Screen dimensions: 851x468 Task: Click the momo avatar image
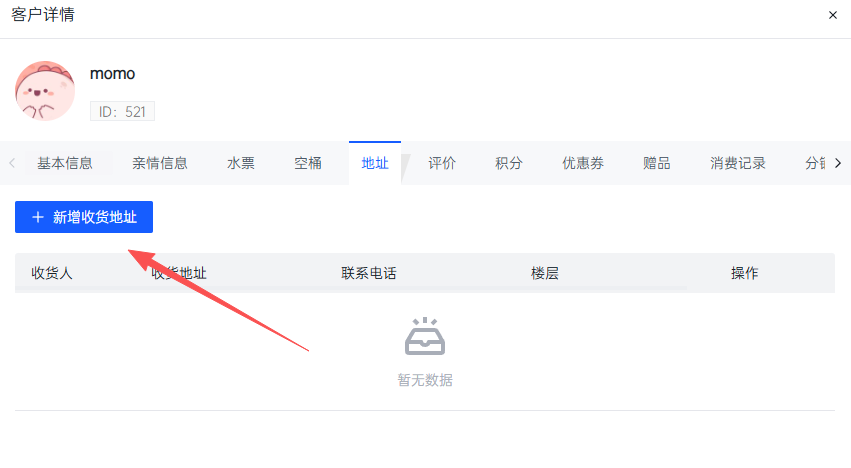45,91
